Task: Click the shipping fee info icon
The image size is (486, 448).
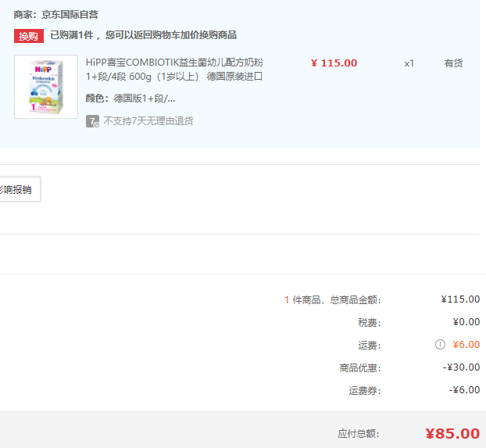Action: click(440, 344)
